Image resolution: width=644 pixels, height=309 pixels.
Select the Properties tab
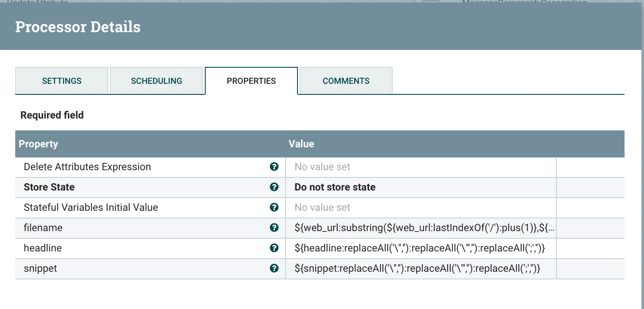251,81
